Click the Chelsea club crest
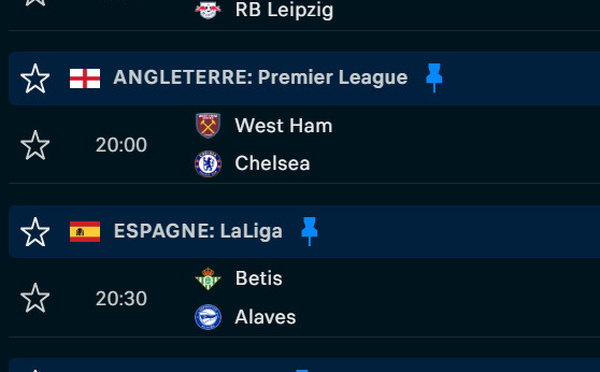The image size is (600, 372). click(x=208, y=163)
